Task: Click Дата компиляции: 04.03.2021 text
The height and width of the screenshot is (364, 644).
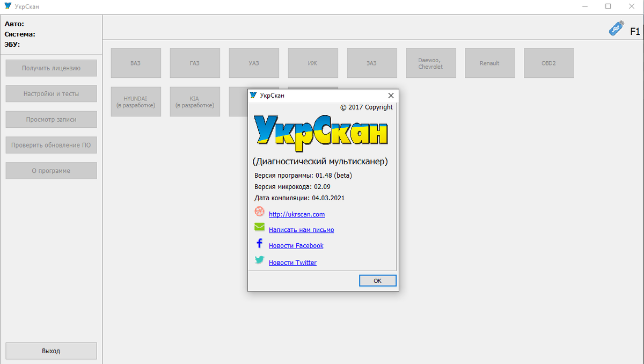Action: [299, 198]
